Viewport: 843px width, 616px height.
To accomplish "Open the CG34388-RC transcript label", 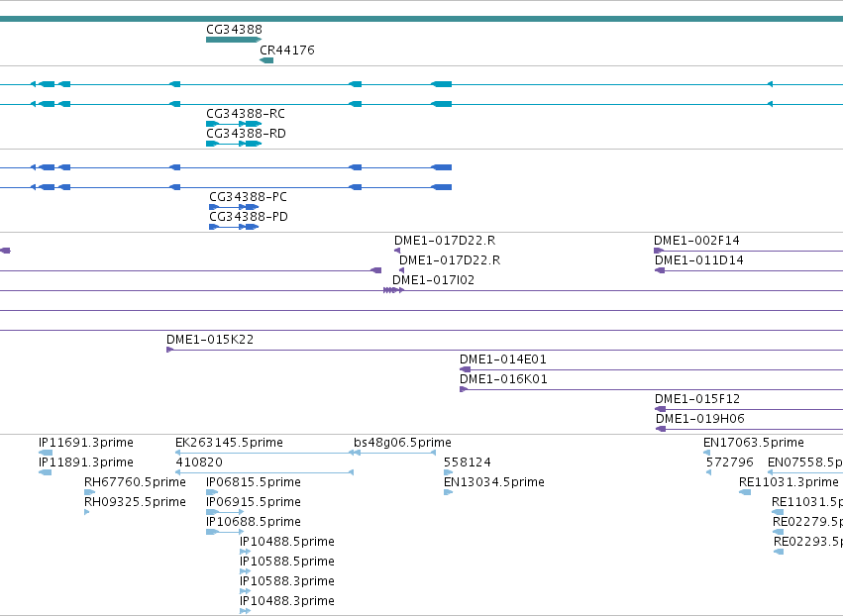I will coord(246,114).
